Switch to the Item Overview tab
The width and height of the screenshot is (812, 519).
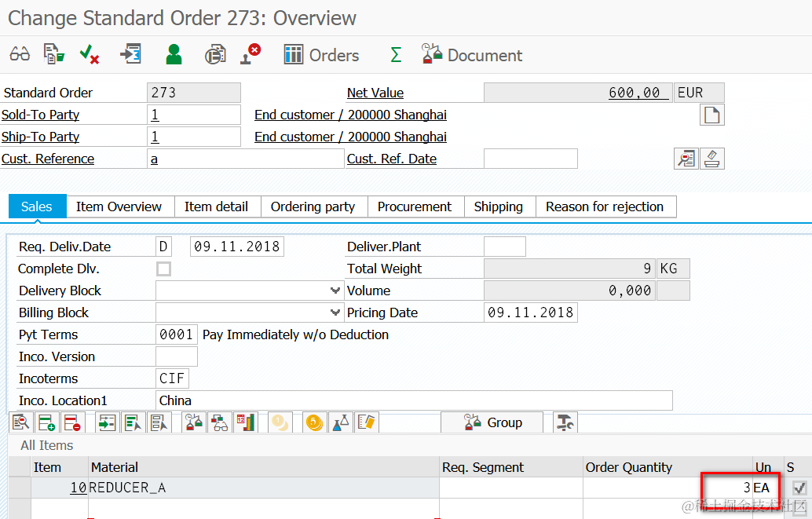tap(119, 207)
